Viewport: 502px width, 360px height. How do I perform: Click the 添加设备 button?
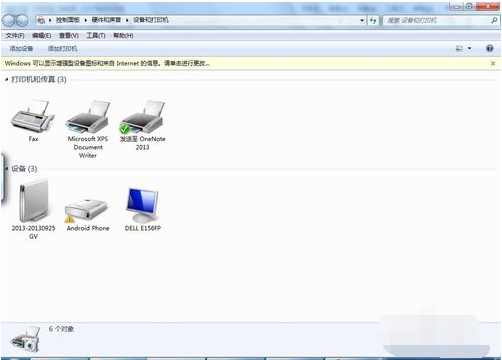point(21,49)
